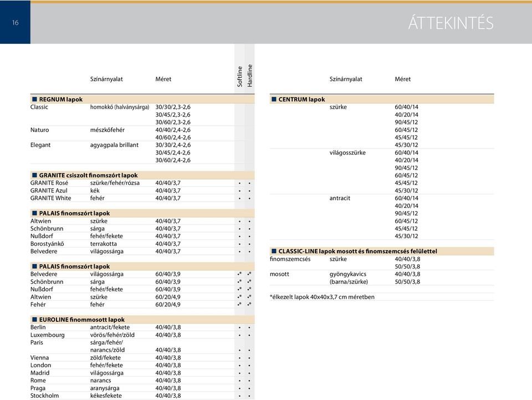Click size 40/60/2,4-2,6

[x=173, y=138]
